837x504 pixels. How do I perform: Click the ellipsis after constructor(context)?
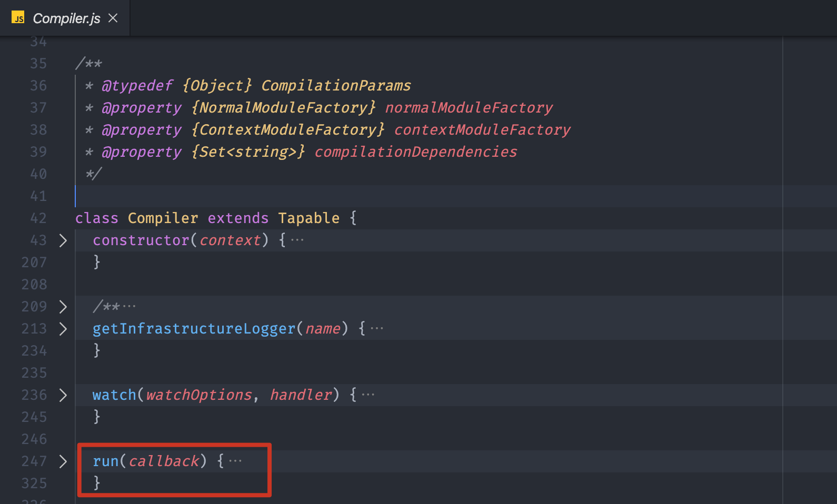pos(297,240)
